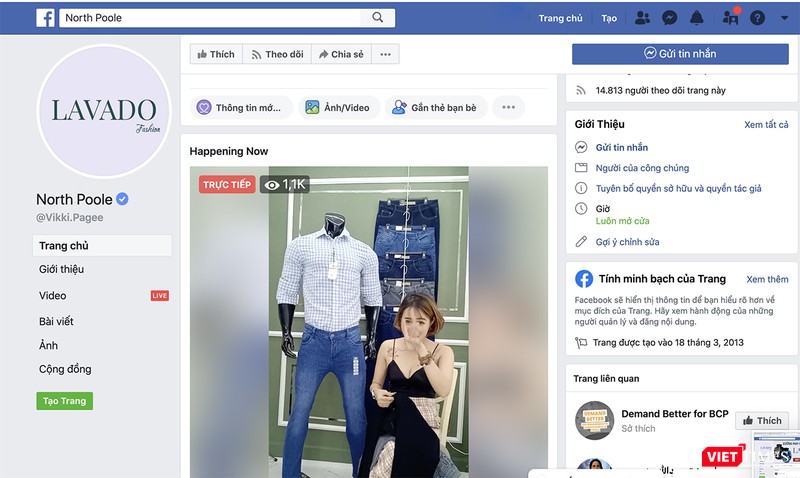Open the more options button beside Chia sẻ

385,54
